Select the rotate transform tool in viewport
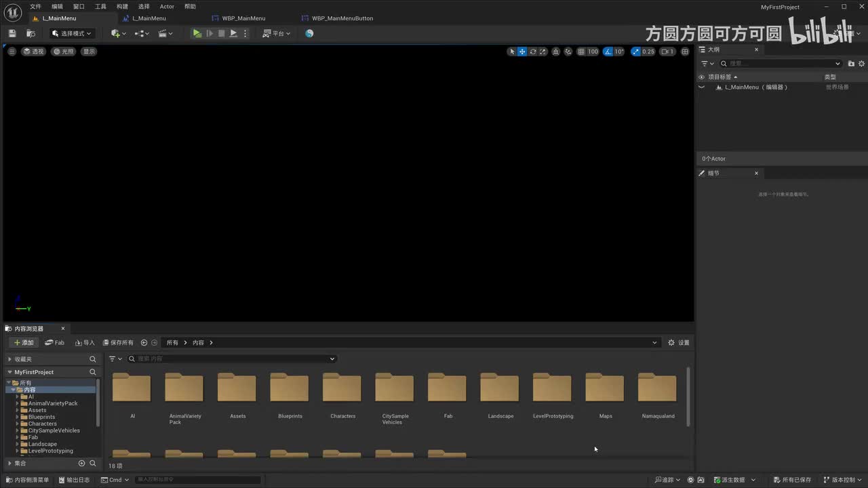868x488 pixels. (x=533, y=52)
